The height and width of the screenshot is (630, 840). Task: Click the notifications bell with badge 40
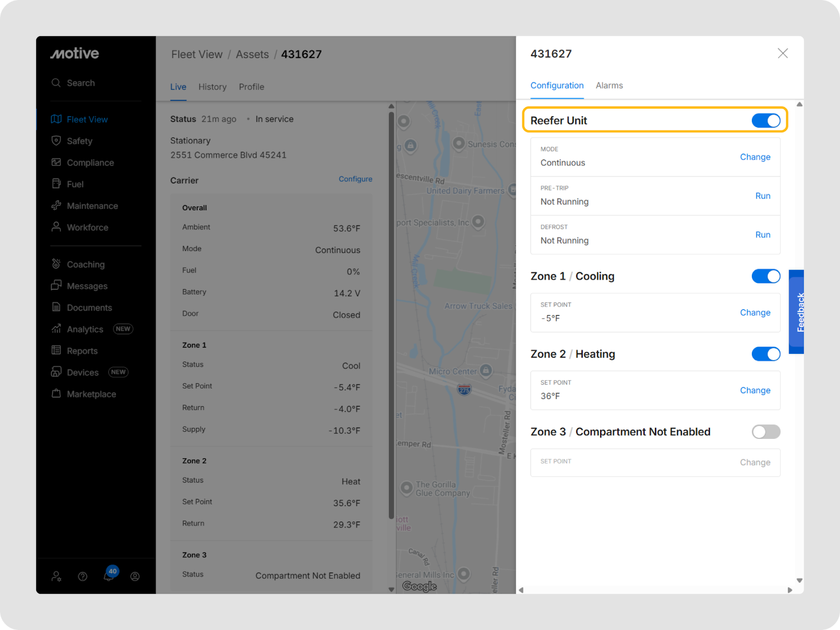click(109, 576)
